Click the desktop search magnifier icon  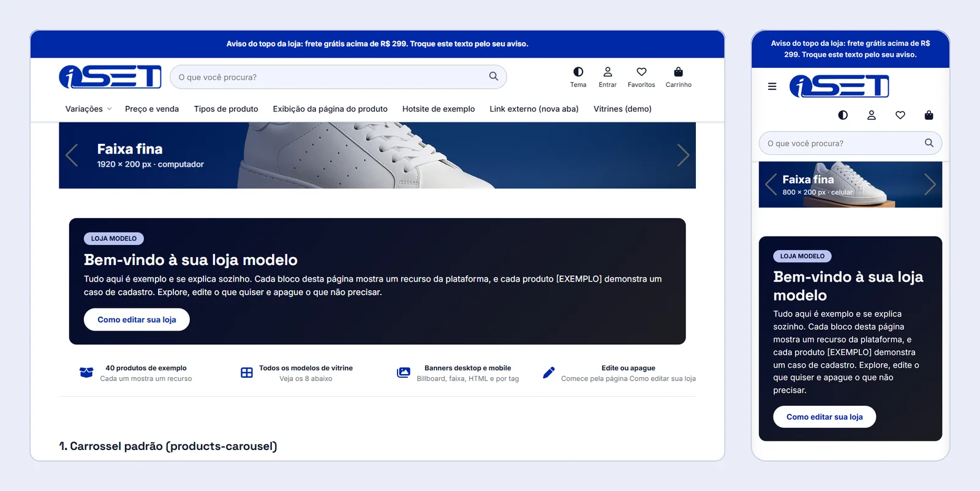coord(494,77)
